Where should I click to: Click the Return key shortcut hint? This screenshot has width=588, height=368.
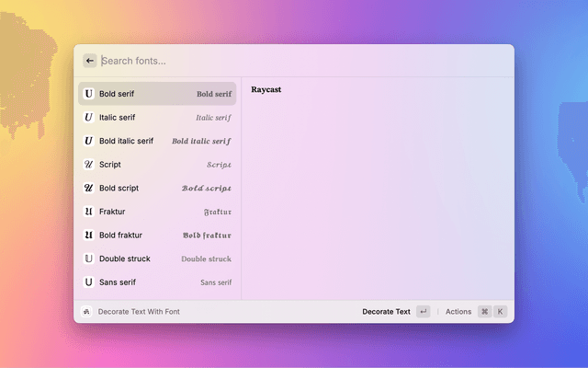pos(423,312)
